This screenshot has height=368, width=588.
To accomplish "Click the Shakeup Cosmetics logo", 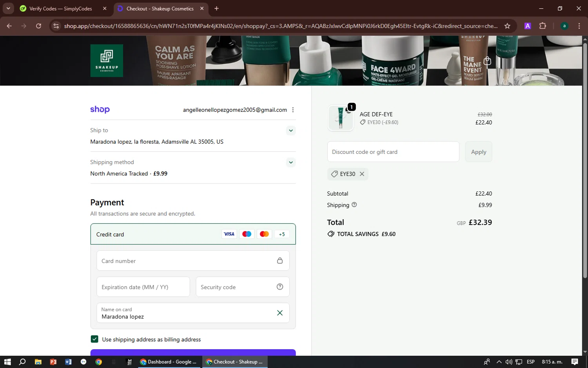I will 107,60.
